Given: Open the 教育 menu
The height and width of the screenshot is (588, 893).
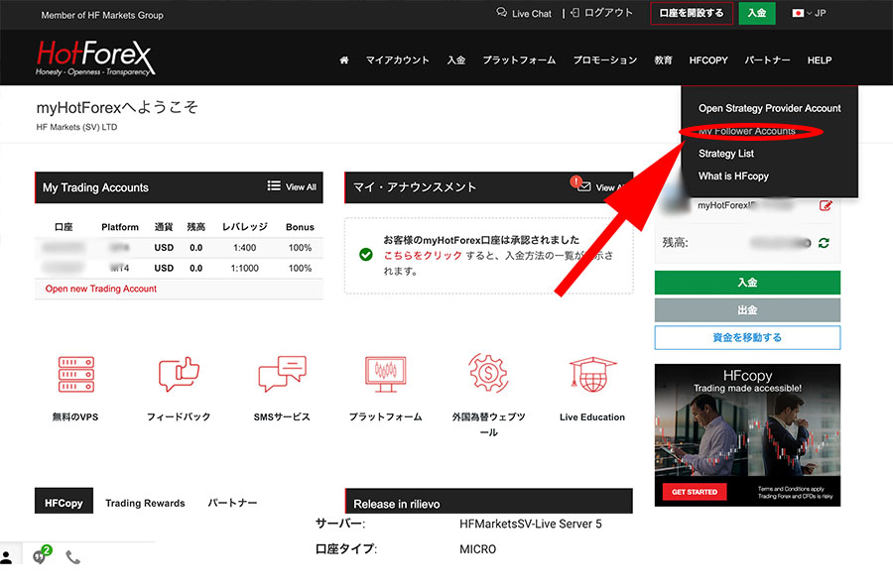Looking at the screenshot, I should pyautogui.click(x=663, y=59).
